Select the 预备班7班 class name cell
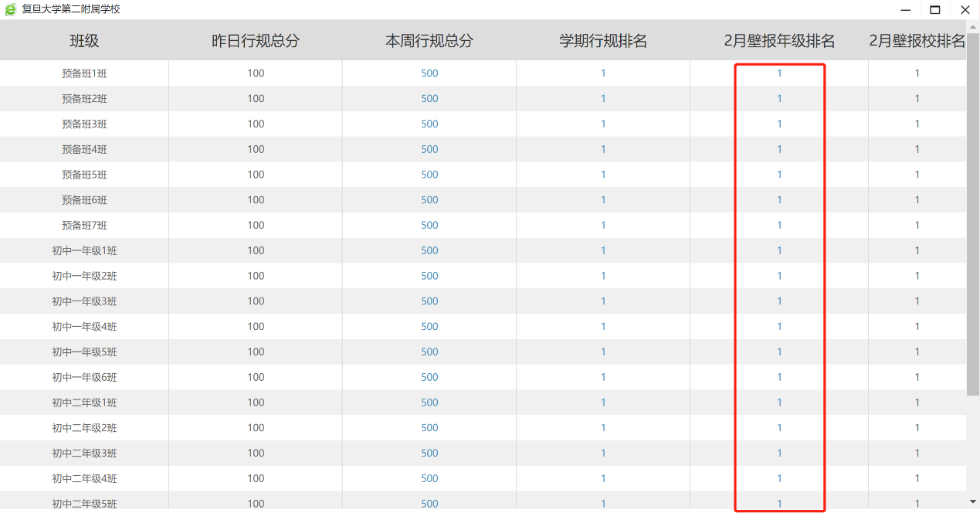980x513 pixels. (x=84, y=226)
